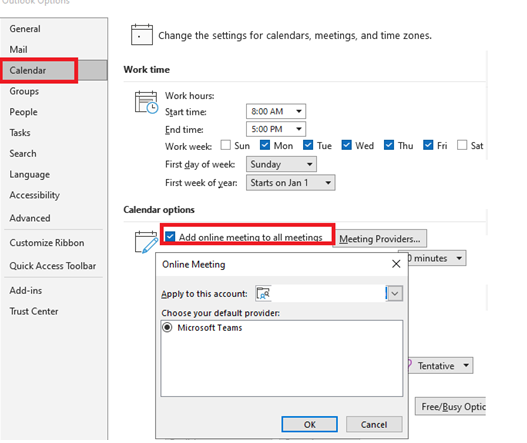Open the Search options category

[23, 154]
